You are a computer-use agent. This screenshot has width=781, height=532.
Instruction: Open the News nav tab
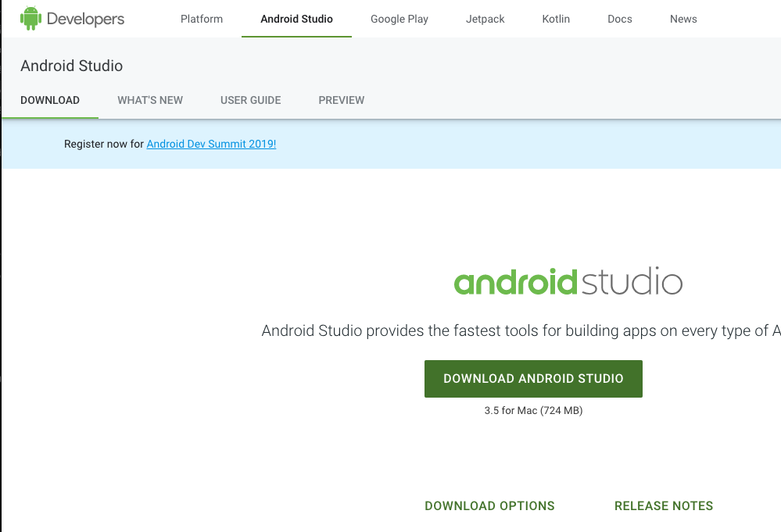(x=682, y=19)
